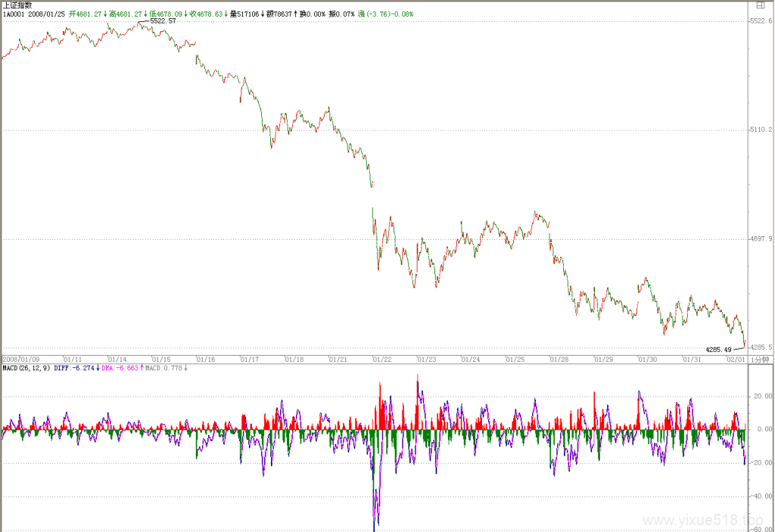This screenshot has height=532, width=775.
Task: Select the DEA value readout
Action: pyautogui.click(x=123, y=369)
